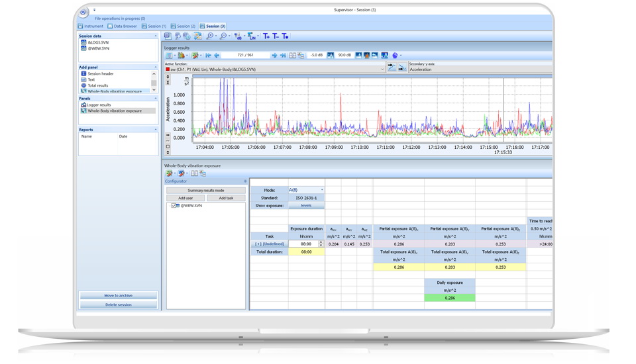Go to next record with right arrow

point(274,56)
